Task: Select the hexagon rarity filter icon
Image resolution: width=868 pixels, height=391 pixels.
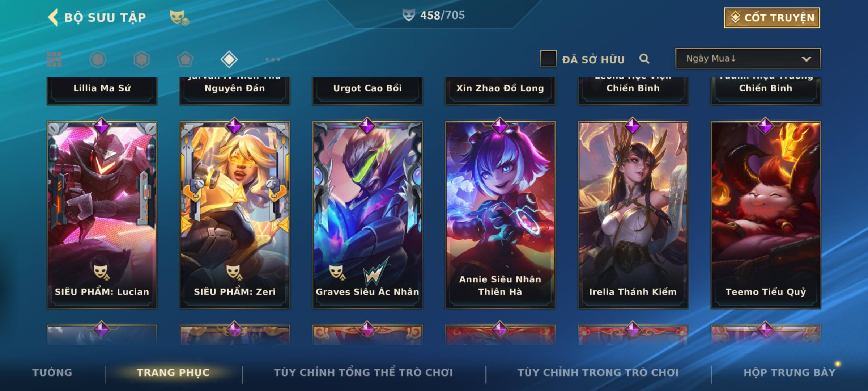Action: point(141,59)
